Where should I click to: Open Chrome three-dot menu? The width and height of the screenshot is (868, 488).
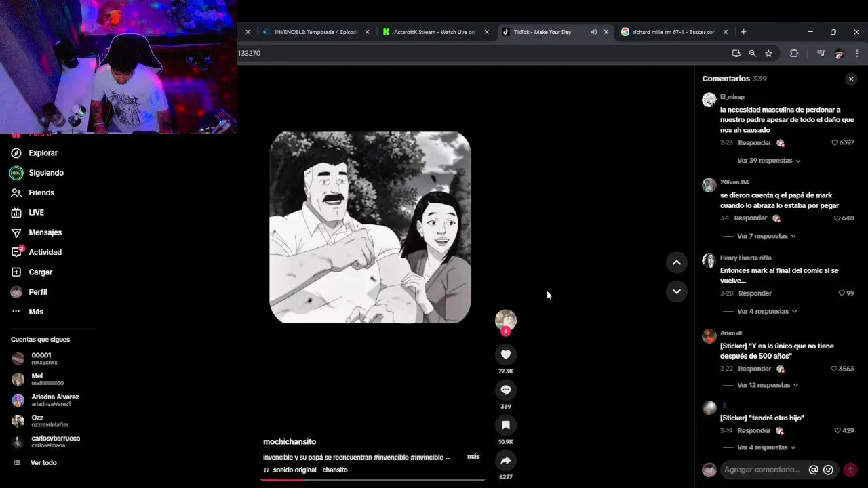[x=856, y=54]
